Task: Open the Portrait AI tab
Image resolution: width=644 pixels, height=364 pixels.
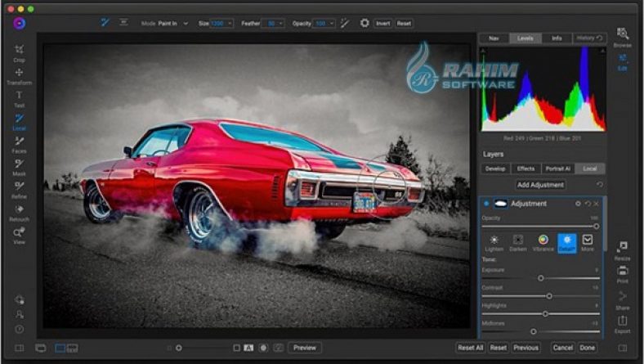Action: coord(557,169)
